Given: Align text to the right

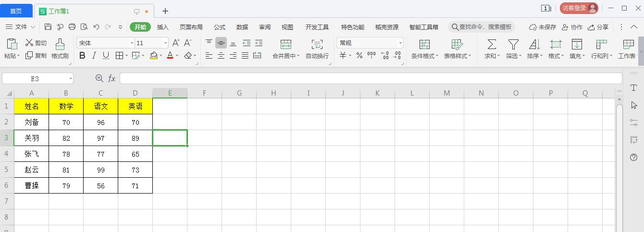Looking at the screenshot, I should 233,56.
